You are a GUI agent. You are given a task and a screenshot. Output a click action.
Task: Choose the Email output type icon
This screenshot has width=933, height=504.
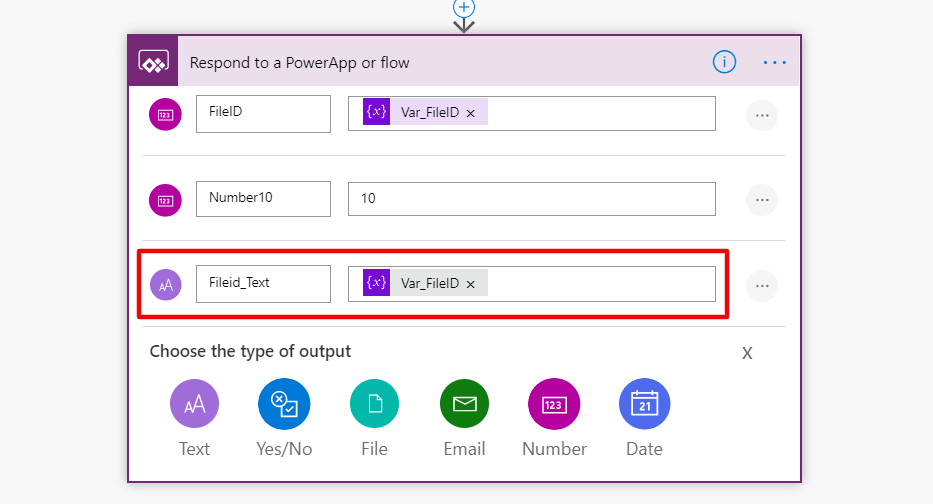click(464, 404)
